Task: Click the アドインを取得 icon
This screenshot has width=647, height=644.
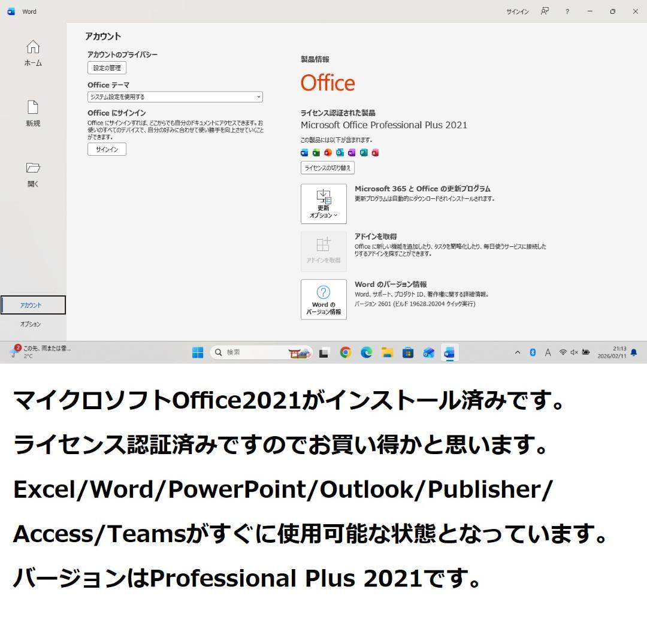Action: [323, 251]
